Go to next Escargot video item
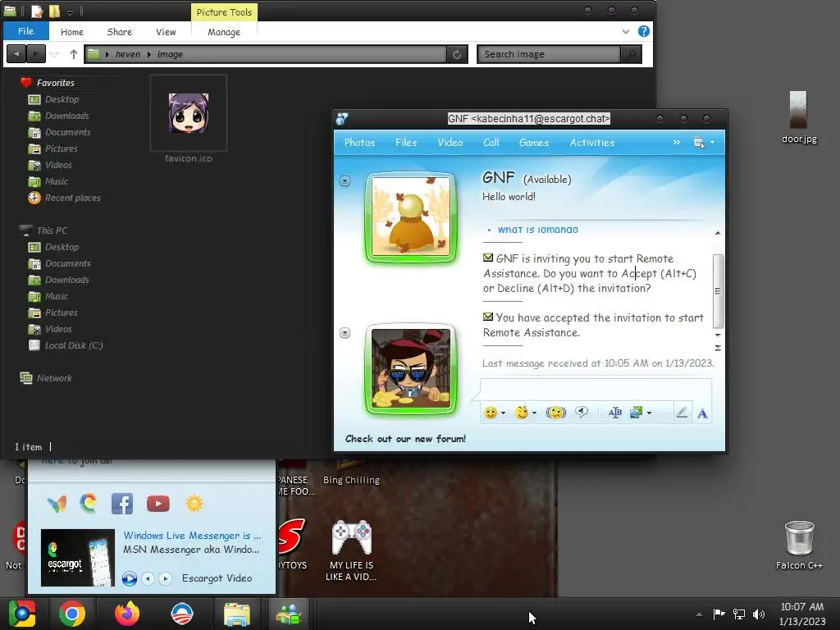The height and width of the screenshot is (630, 840). [x=166, y=578]
